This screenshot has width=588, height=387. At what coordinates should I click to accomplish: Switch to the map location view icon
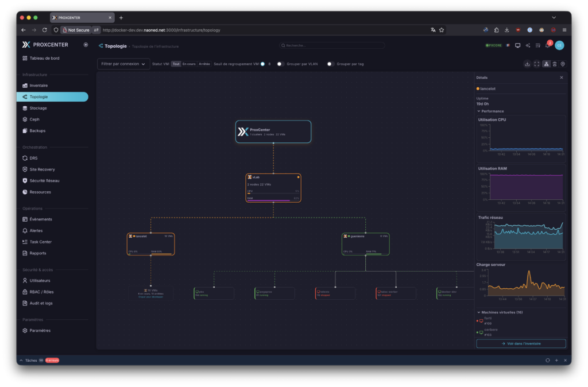click(563, 64)
